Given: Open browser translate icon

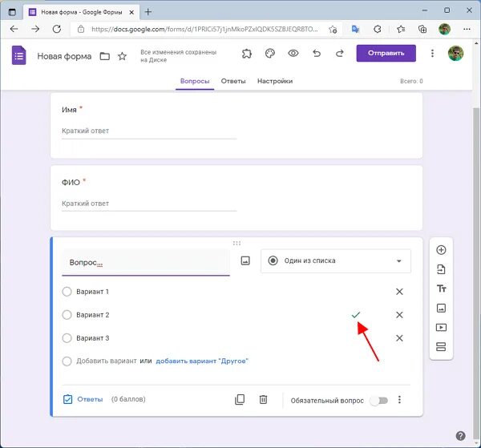Looking at the screenshot, I should [355, 29].
